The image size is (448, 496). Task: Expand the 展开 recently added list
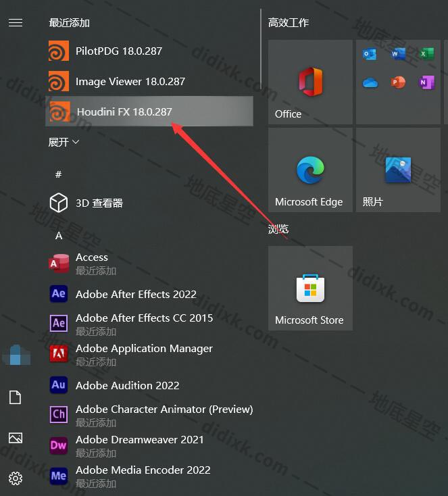coord(64,142)
